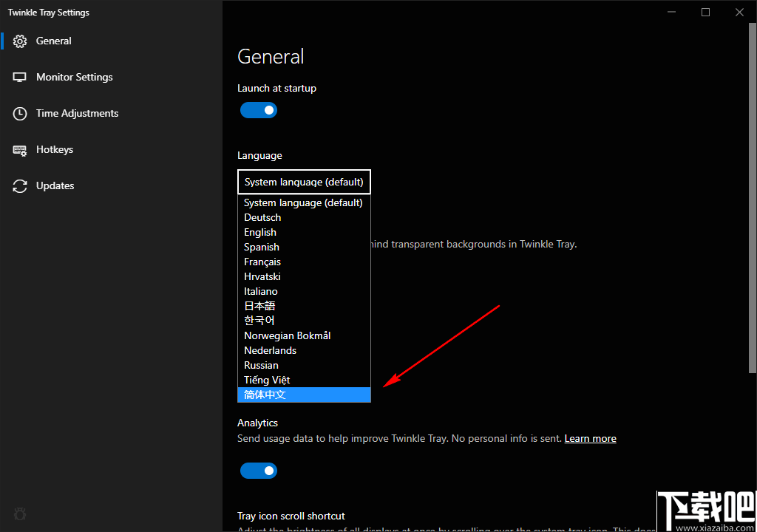The image size is (757, 532).
Task: Choose Deutsch from language list
Action: [304, 218]
